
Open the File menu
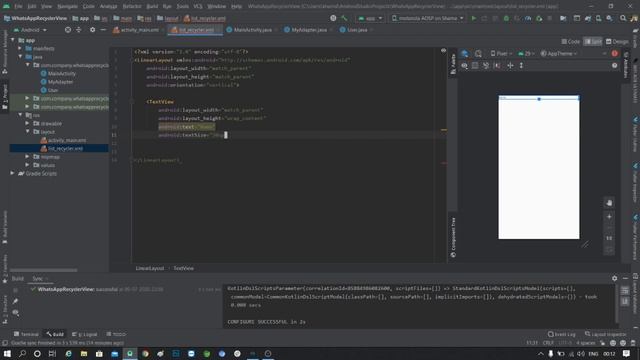[18, 7]
